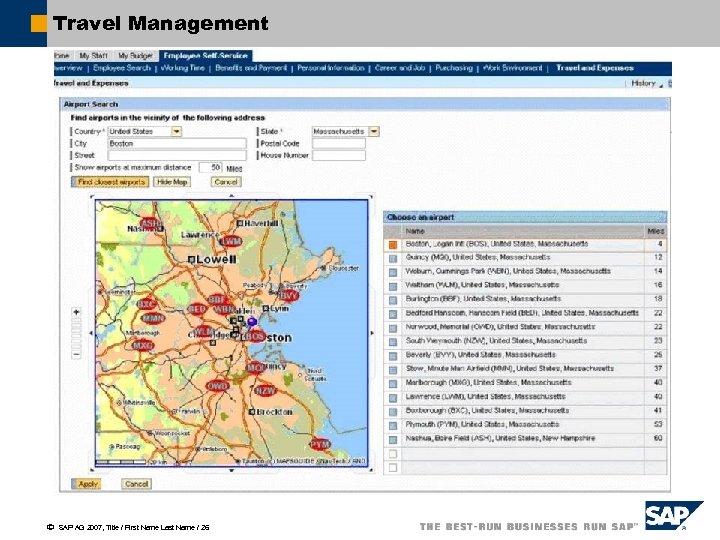Click the City input field

pyautogui.click(x=177, y=143)
